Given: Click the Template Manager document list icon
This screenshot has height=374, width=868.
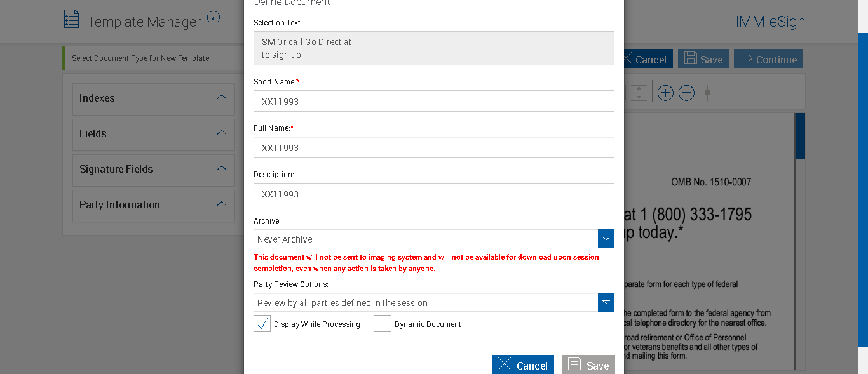Looking at the screenshot, I should click(x=72, y=19).
